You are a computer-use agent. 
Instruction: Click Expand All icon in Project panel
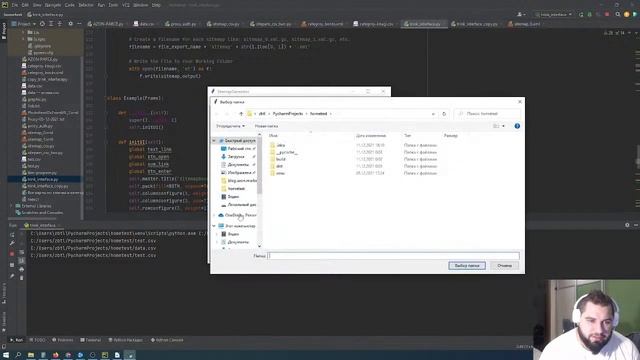(51, 24)
